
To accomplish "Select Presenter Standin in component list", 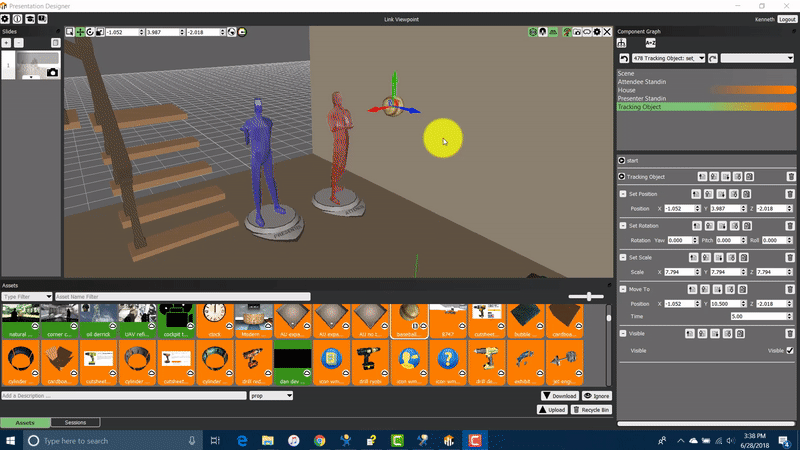I will click(706, 98).
